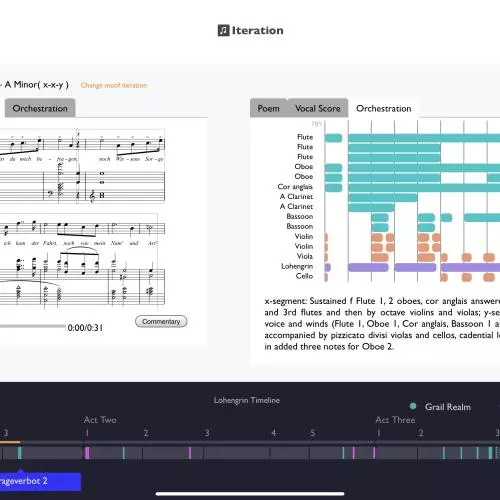Screen dimensions: 500x500
Task: Tap the home indicator bar at screen bottom
Action: click(250, 494)
